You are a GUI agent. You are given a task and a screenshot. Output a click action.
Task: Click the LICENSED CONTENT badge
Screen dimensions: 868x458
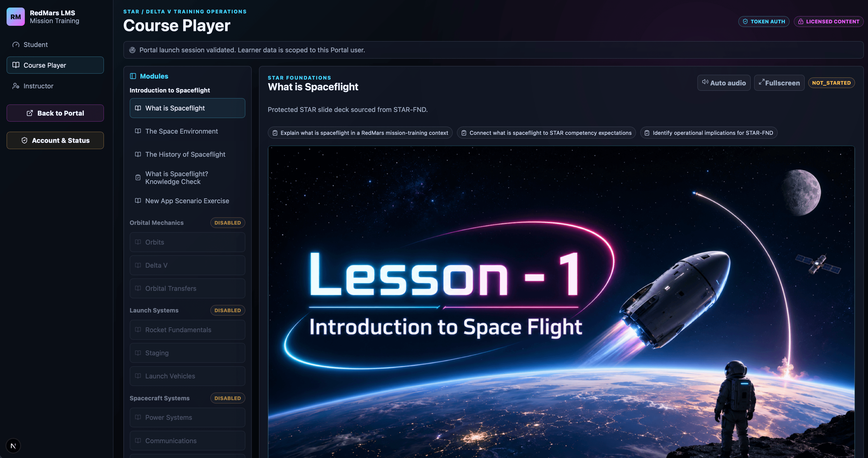tap(829, 22)
